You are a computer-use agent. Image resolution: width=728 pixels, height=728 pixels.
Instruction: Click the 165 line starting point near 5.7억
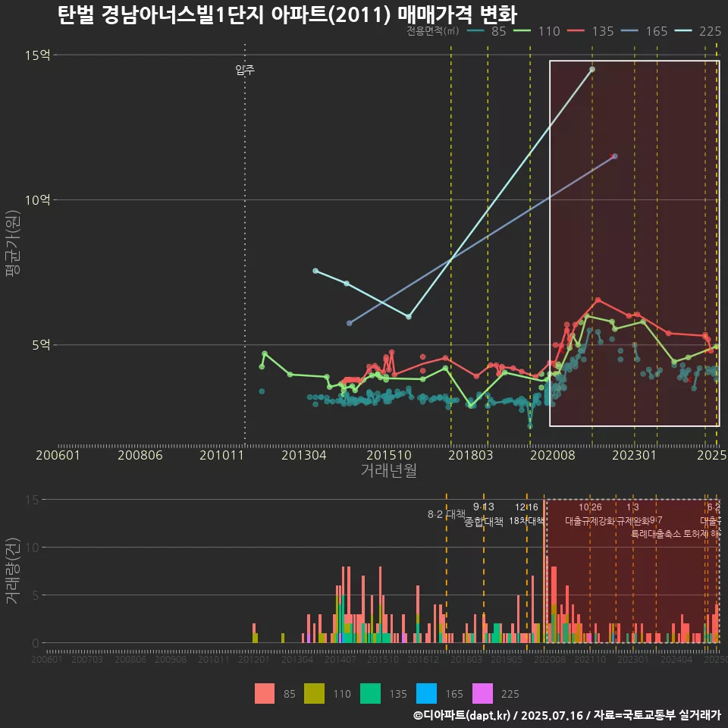[350, 323]
